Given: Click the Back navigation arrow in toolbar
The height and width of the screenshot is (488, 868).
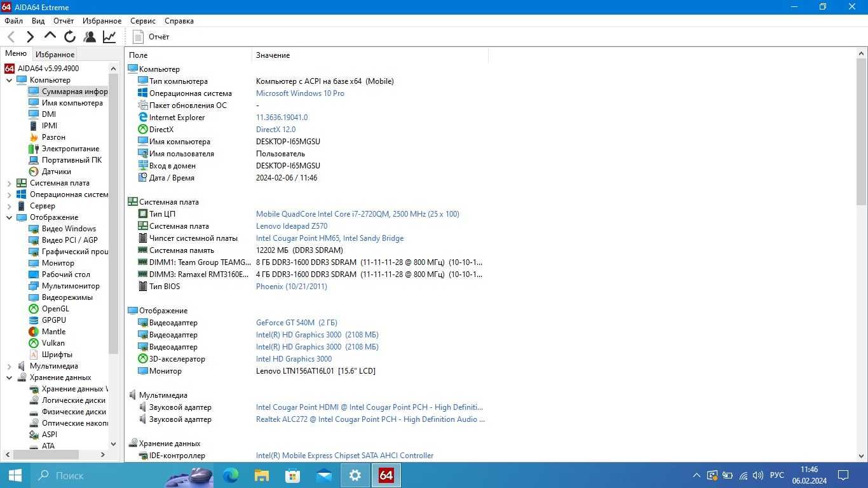Looking at the screenshot, I should tap(11, 37).
